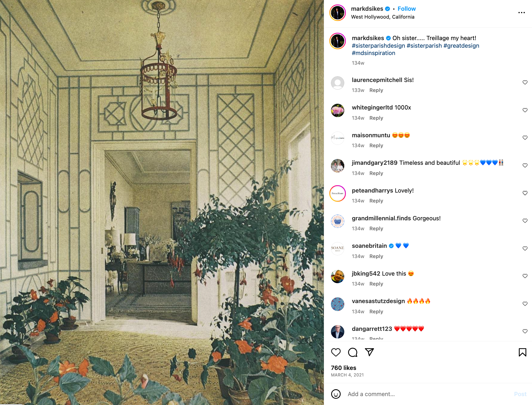Screen dimensions: 532x405
Task: Like whitegingerltd's 1000x comment
Action: pyautogui.click(x=525, y=110)
